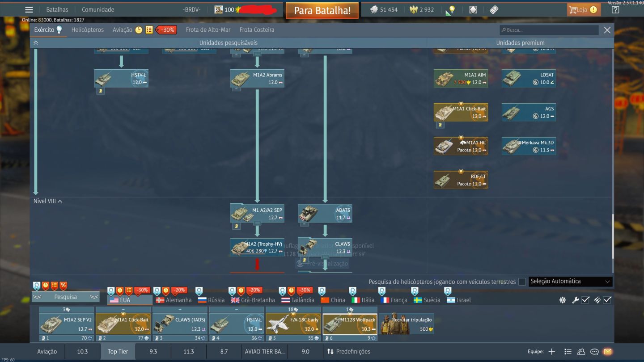Select the ADATS vehicle card
Image resolution: width=644 pixels, height=362 pixels.
[325, 214]
